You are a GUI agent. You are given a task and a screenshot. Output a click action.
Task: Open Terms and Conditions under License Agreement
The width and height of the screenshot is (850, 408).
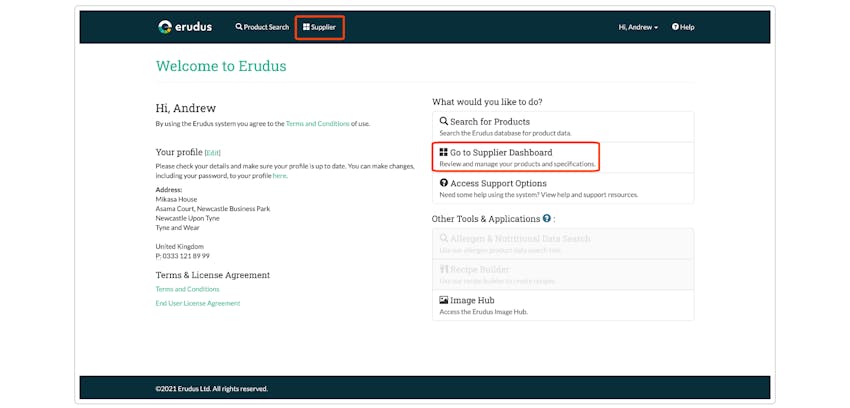click(188, 289)
